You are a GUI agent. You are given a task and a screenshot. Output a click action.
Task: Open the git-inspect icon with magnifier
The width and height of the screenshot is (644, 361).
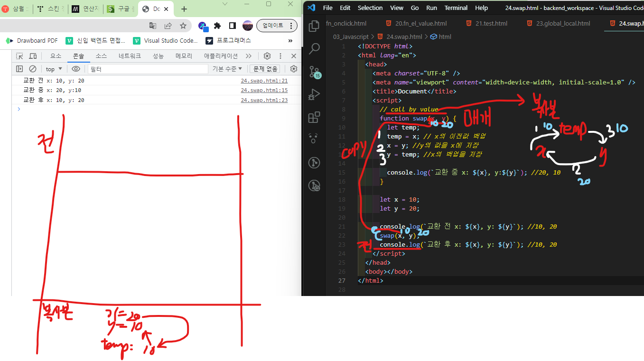coord(314,185)
